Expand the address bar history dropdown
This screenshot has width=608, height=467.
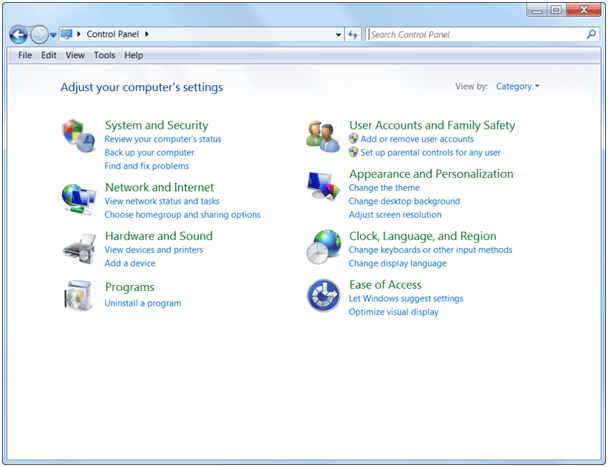[x=339, y=35]
